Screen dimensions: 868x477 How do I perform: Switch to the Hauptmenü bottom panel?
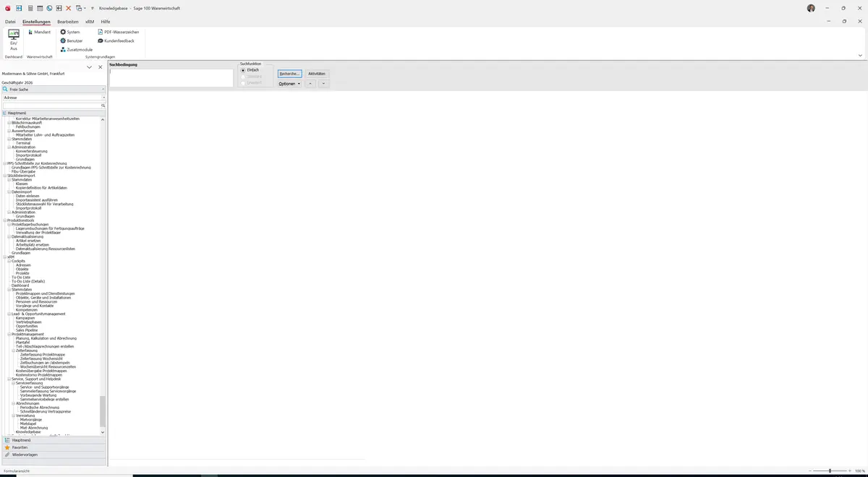54,440
